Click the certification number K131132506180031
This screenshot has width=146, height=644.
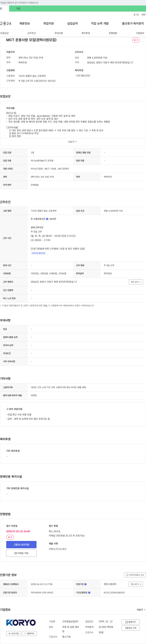[x=114, y=592]
